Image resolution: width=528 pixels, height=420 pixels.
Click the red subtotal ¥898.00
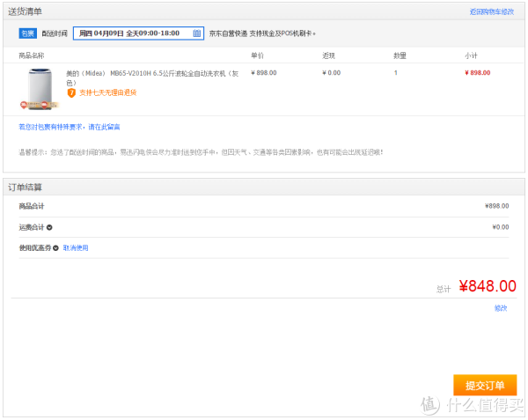coord(478,73)
